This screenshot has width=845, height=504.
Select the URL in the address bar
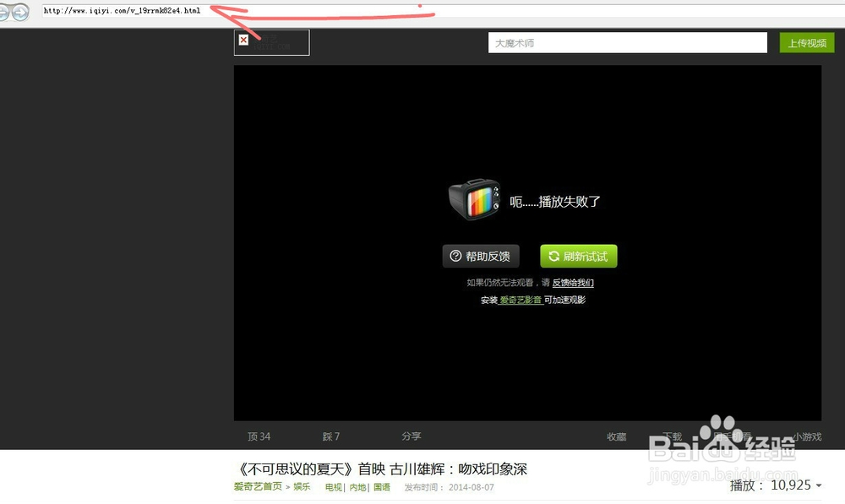121,13
